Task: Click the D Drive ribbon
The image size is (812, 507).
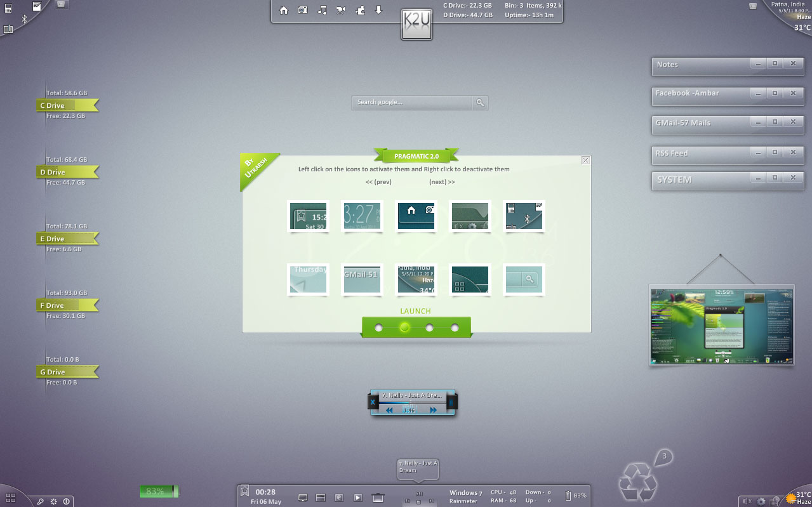Action: 67,172
